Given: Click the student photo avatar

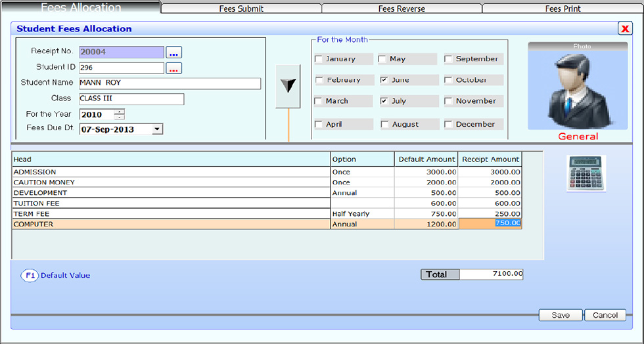Looking at the screenshot, I should (x=578, y=90).
